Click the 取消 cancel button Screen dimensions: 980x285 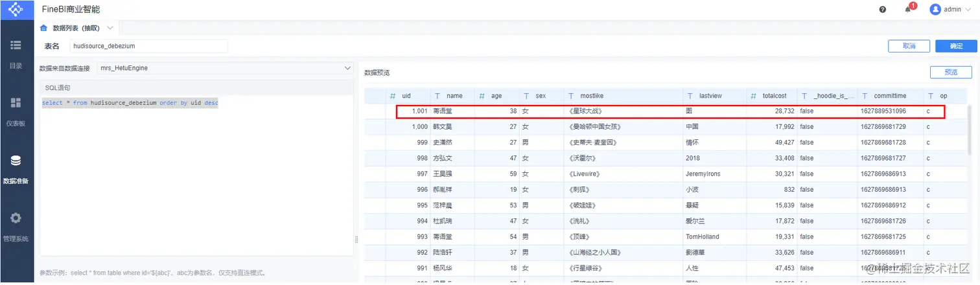click(909, 46)
